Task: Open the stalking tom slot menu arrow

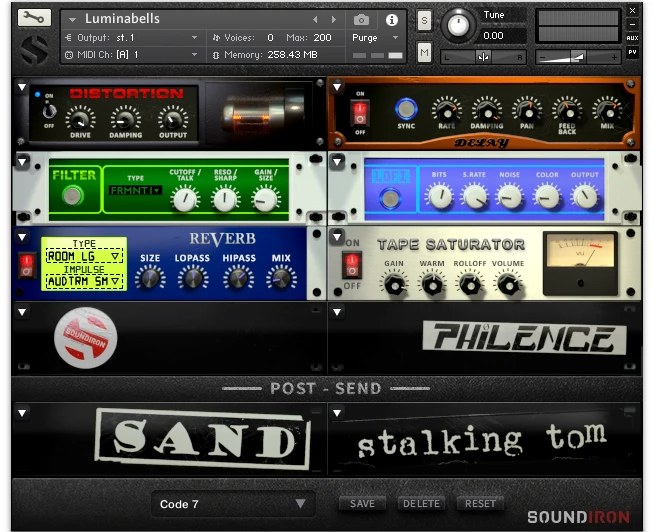Action: tap(337, 413)
